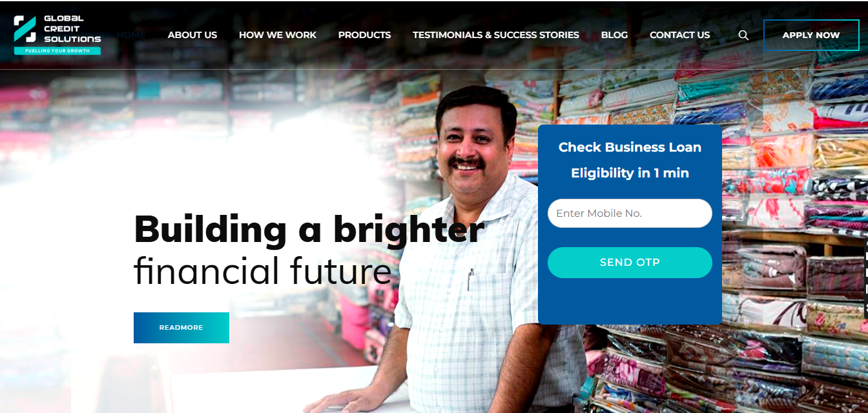This screenshot has width=868, height=413.
Task: Click the smiling shopkeeper hero image
Action: (x=478, y=252)
